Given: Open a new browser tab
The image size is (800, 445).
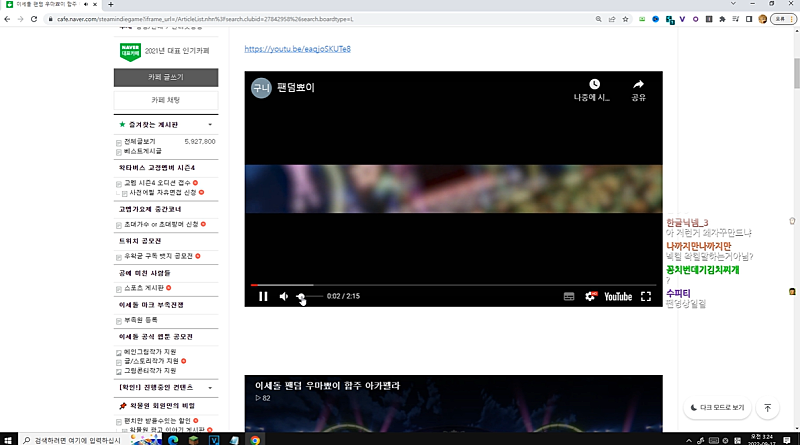Looking at the screenshot, I should 111,4.
